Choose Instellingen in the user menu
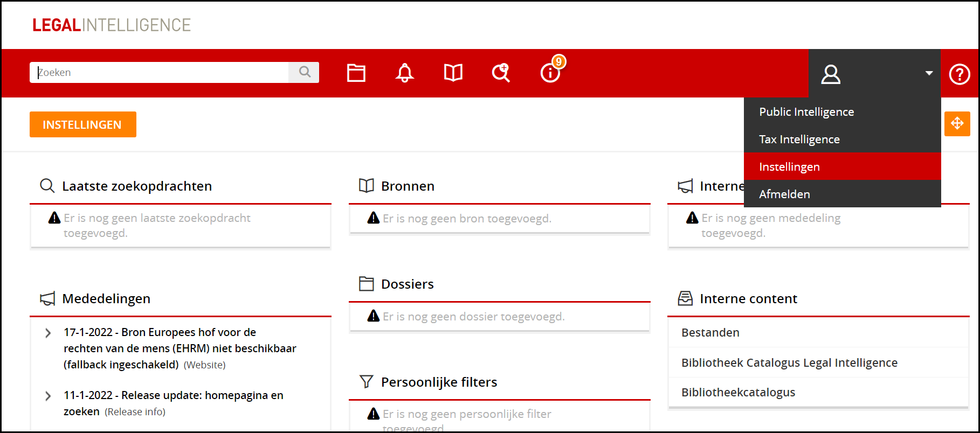This screenshot has width=980, height=433. pyautogui.click(x=843, y=166)
